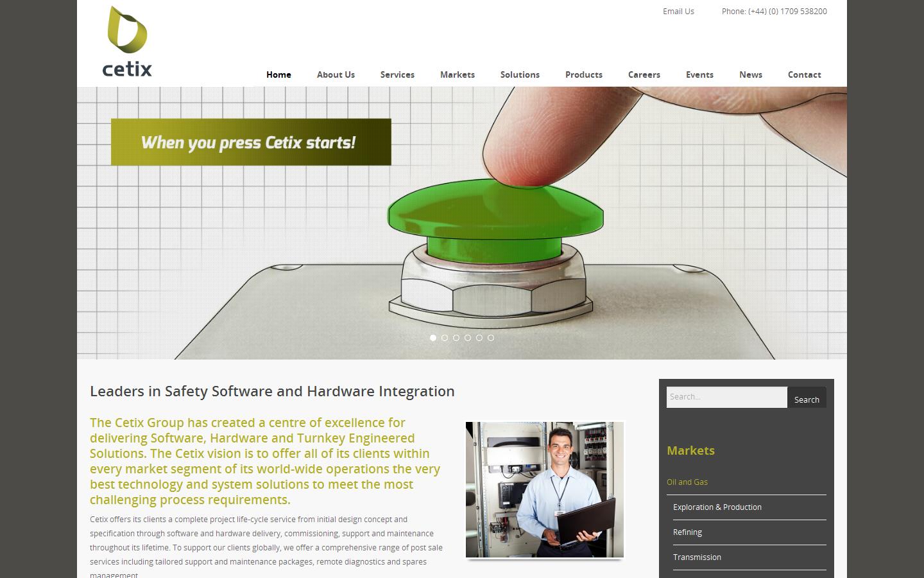Switch to the Home tab
Viewport: 924px width, 578px height.
[x=278, y=74]
